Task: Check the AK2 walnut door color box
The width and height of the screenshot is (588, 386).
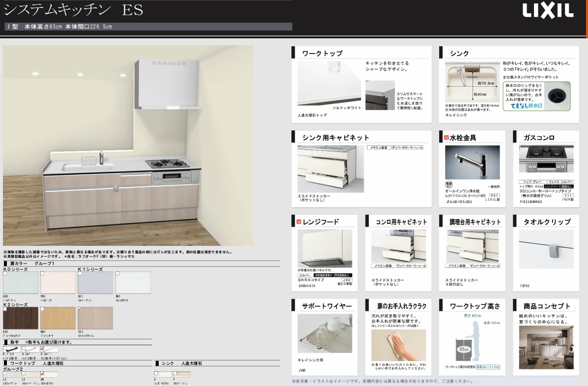Action: tap(5, 309)
